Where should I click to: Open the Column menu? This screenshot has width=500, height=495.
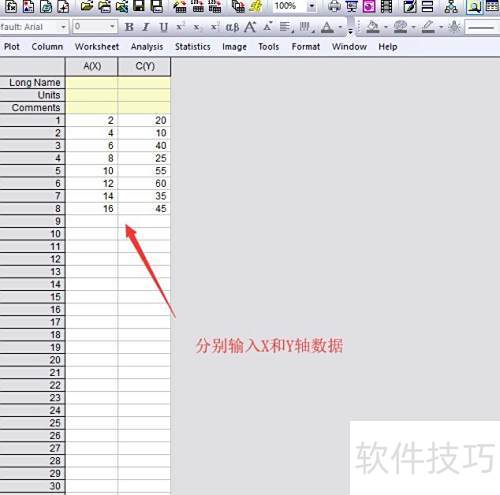[47, 47]
